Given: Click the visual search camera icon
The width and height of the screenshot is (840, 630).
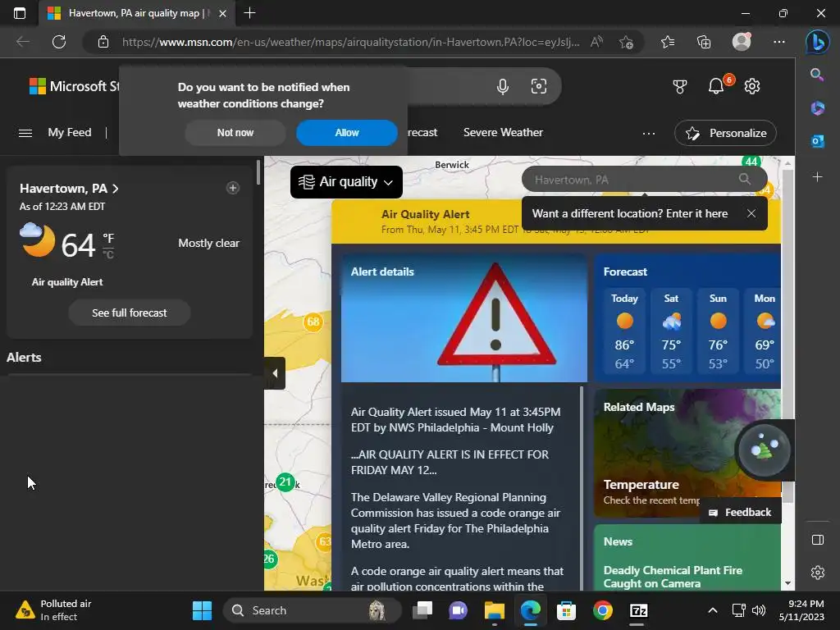Looking at the screenshot, I should click(x=538, y=86).
